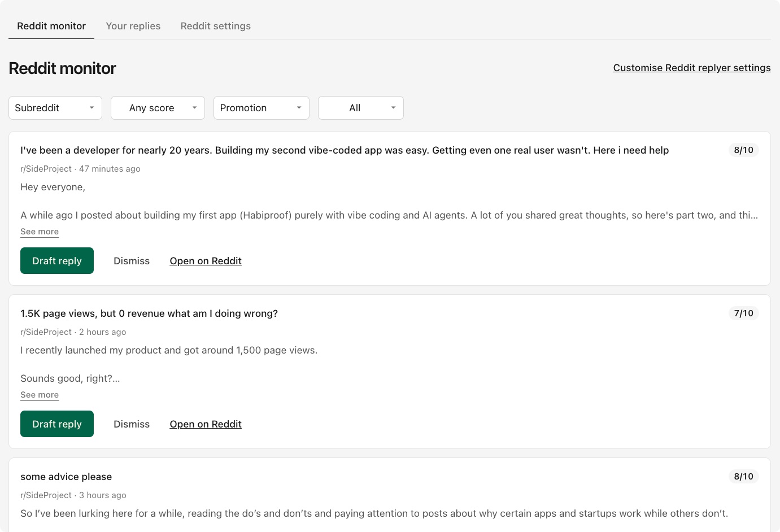Click 'r/SideProject · 3 hours ago' text

tap(73, 495)
